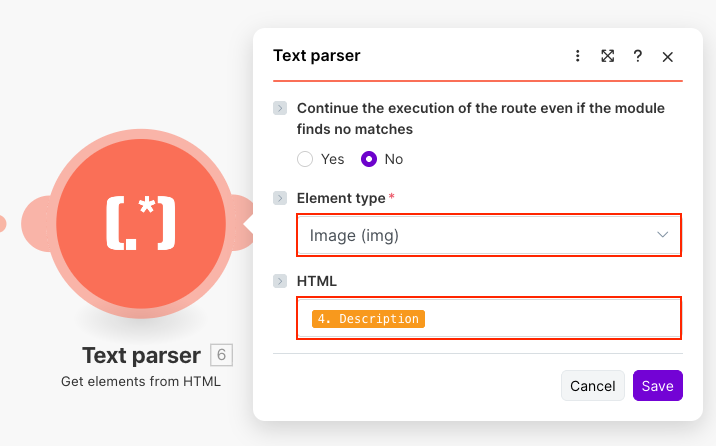Select the orange 4. Description variable pill
Image resolution: width=716 pixels, height=446 pixels.
[x=368, y=319]
